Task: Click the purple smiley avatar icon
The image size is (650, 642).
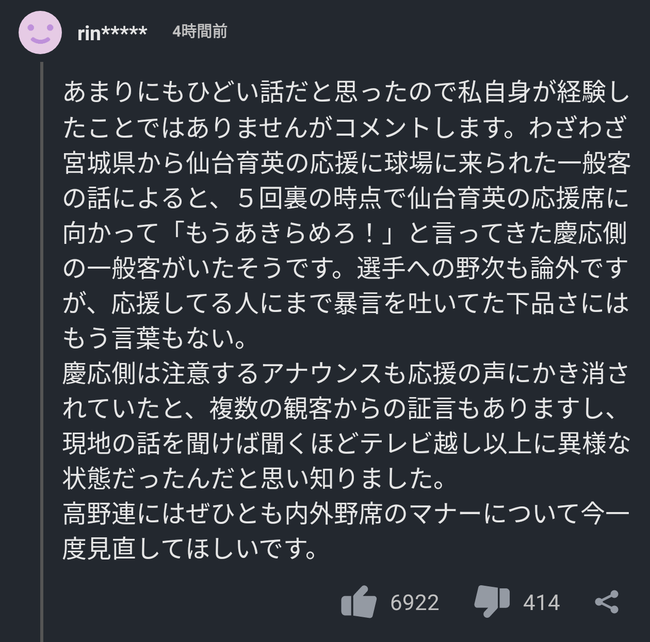Action: (x=40, y=32)
